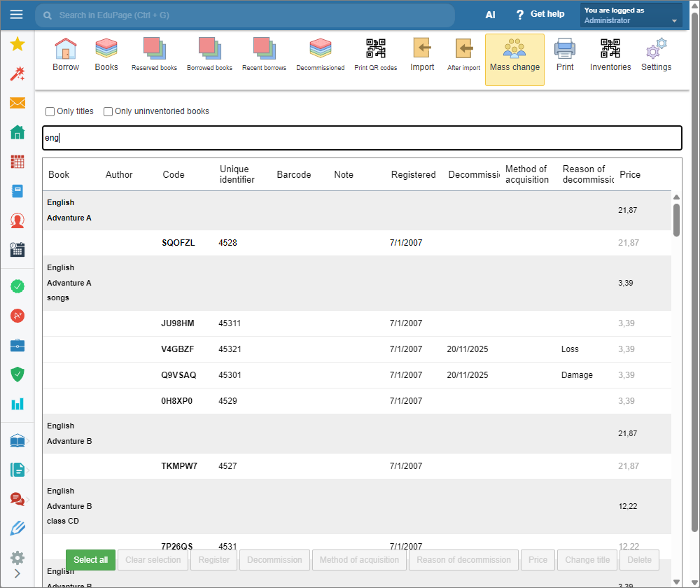Viewport: 700px width, 588px height.
Task: Click the Import toolbar icon
Action: click(422, 55)
